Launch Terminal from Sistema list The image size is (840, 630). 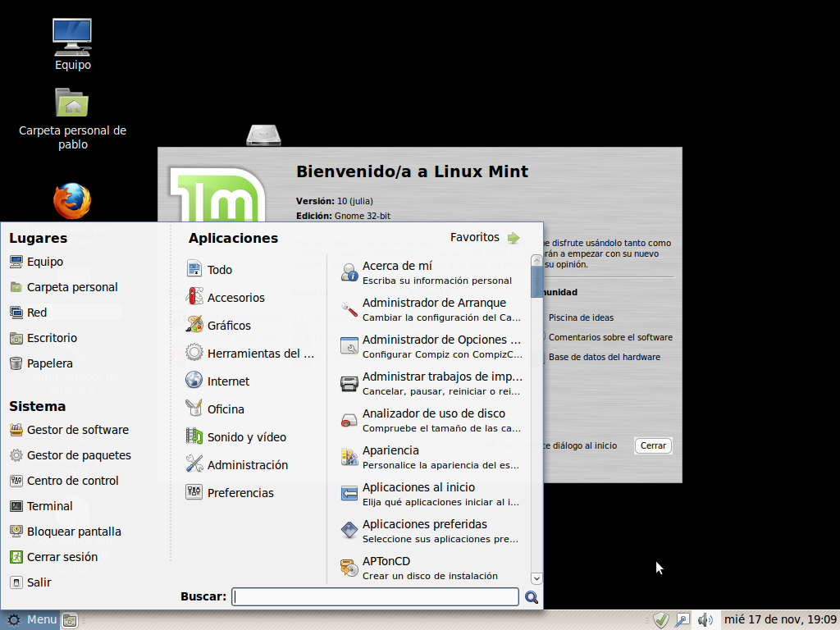click(x=41, y=506)
